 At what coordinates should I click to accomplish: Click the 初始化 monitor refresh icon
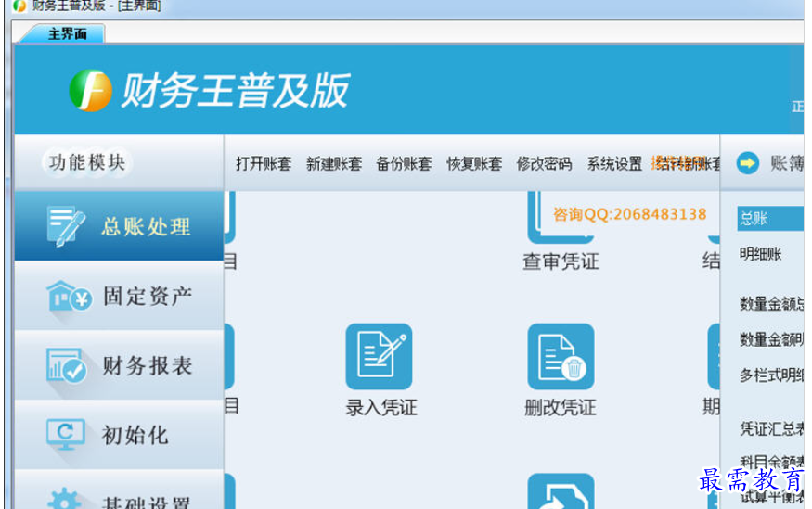[66, 435]
